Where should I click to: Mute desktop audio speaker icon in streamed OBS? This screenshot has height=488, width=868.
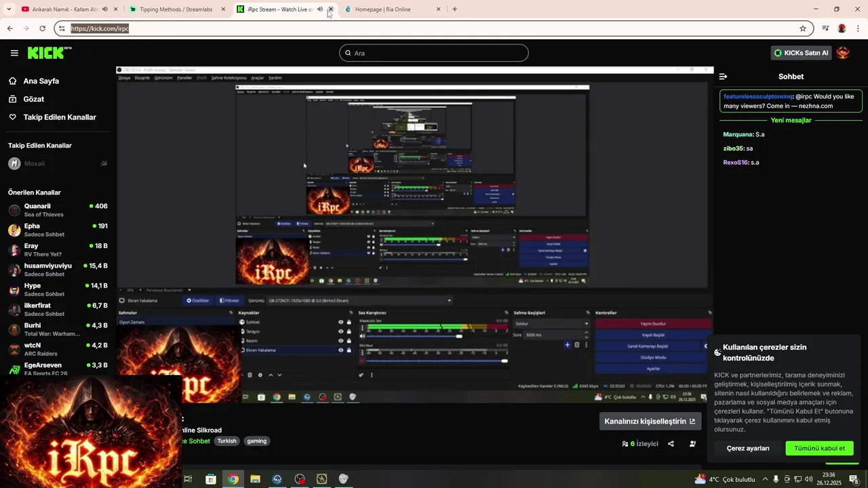pyautogui.click(x=362, y=335)
